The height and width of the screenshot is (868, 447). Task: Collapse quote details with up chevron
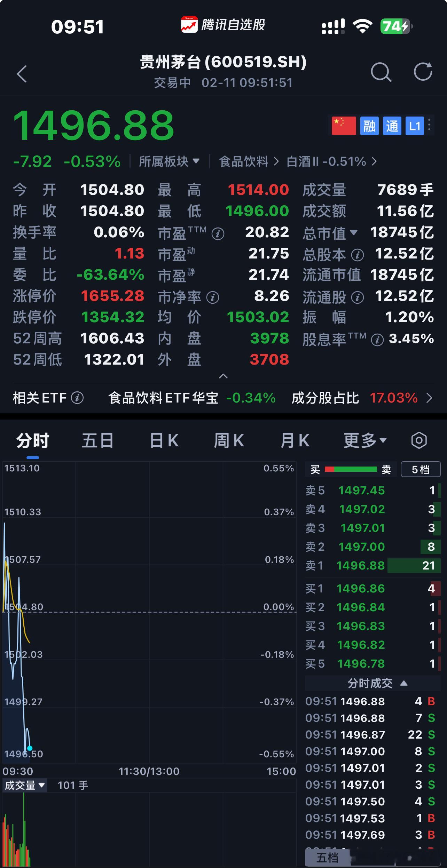click(223, 376)
